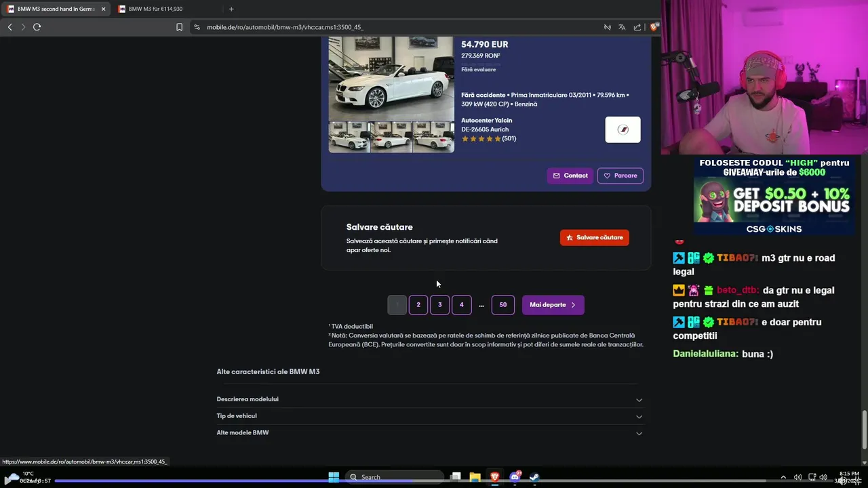
Task: Click the Brave browser taskbar icon
Action: [495, 477]
